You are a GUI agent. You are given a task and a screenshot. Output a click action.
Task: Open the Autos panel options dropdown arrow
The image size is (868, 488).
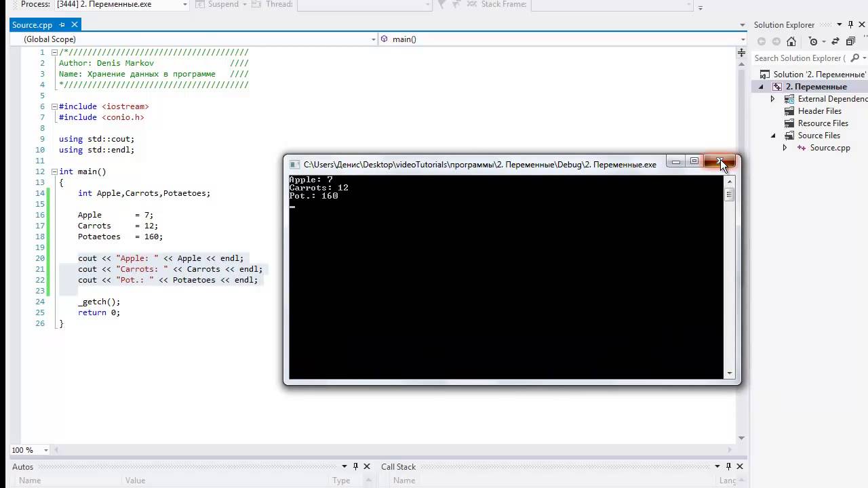click(344, 466)
